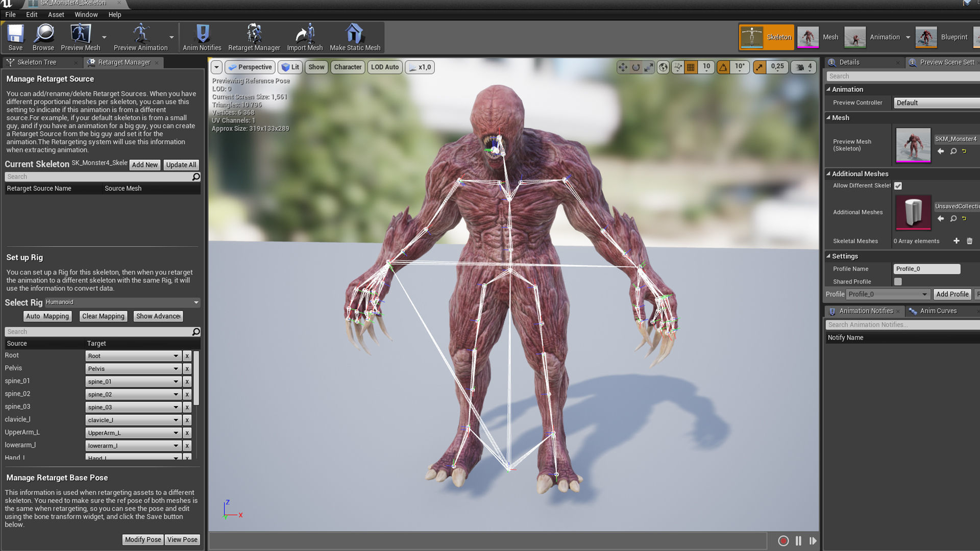Select the rotate gizmo mode
The height and width of the screenshot is (551, 980).
click(635, 67)
